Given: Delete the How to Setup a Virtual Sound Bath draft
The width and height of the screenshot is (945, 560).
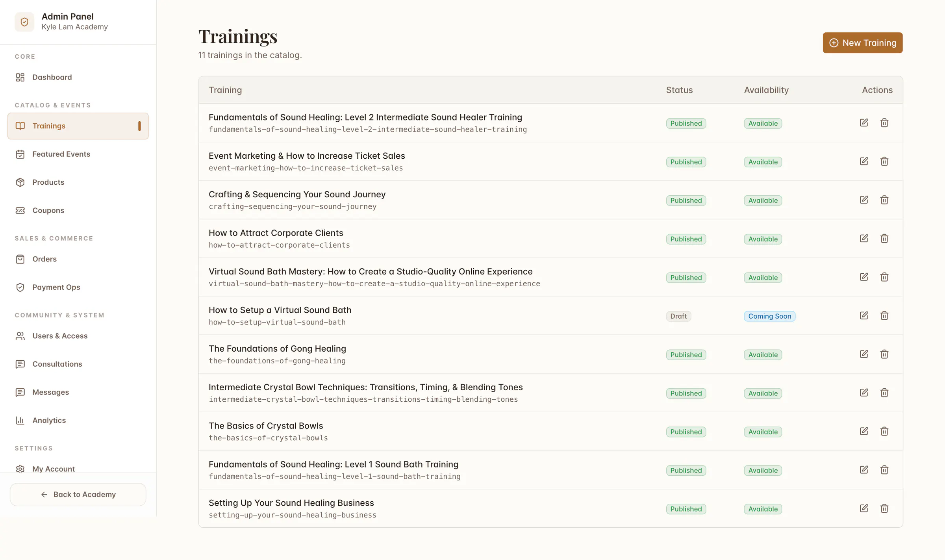Looking at the screenshot, I should (884, 315).
